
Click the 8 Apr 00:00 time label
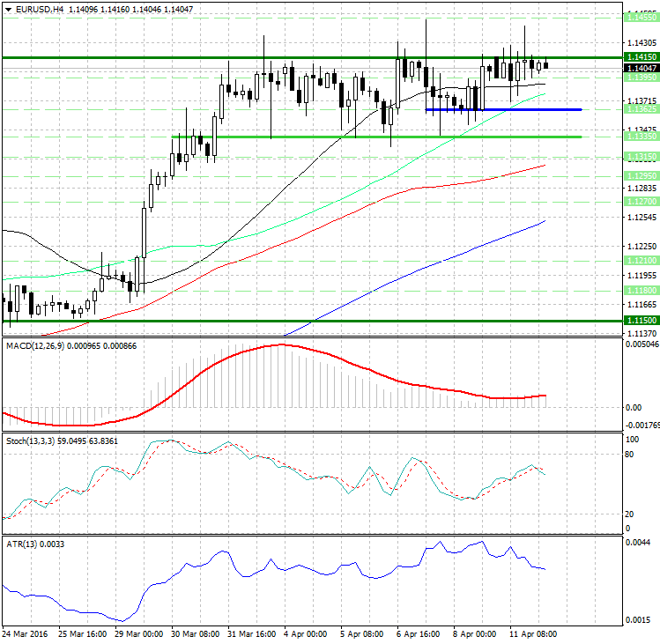475,634
